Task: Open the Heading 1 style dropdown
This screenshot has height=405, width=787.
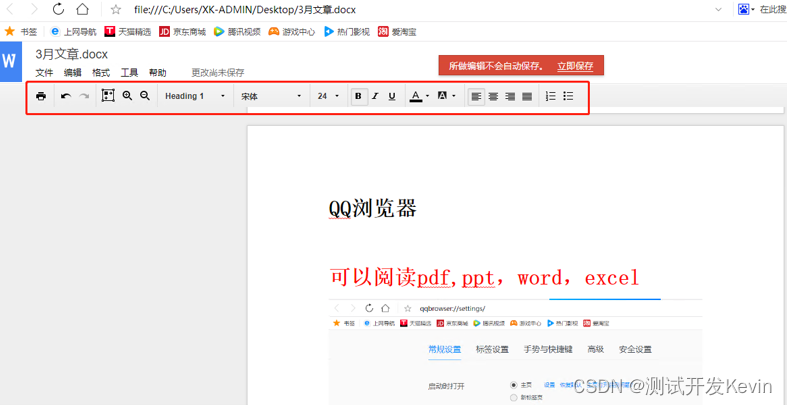Action: (x=195, y=96)
